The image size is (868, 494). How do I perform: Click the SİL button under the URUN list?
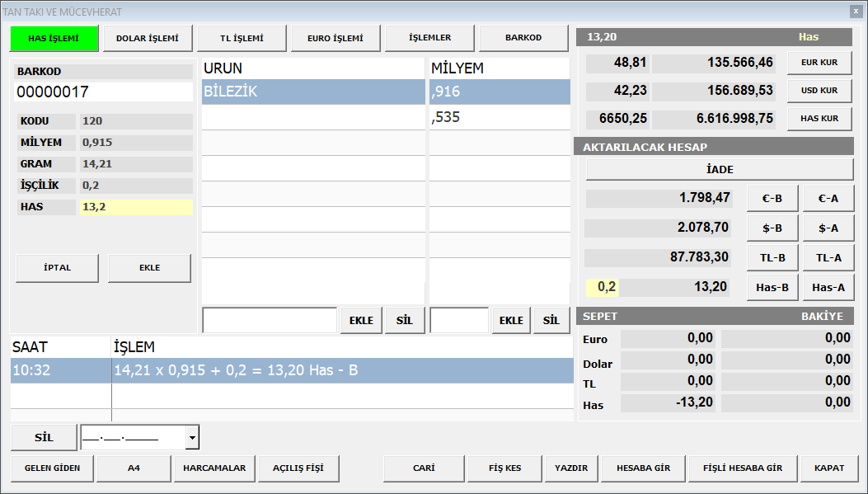(x=404, y=321)
